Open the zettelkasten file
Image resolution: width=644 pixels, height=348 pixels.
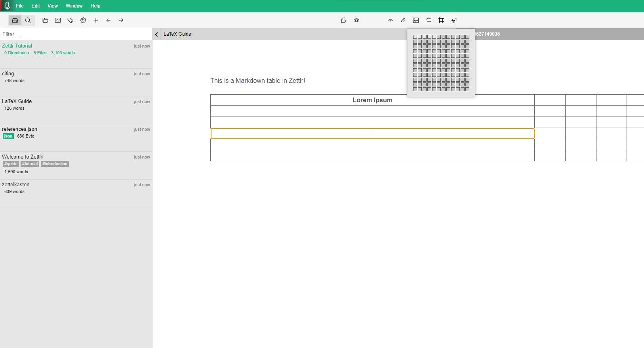pos(76,193)
